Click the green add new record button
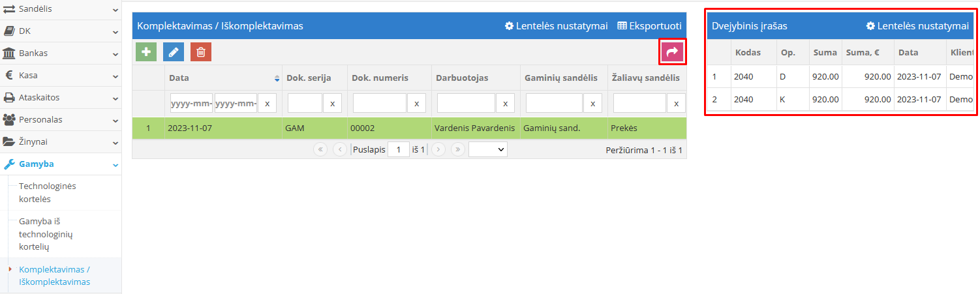 (146, 52)
